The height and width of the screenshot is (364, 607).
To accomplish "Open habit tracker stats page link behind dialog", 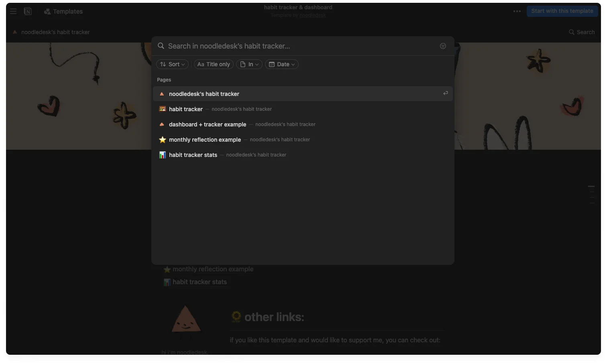I will pos(195,282).
